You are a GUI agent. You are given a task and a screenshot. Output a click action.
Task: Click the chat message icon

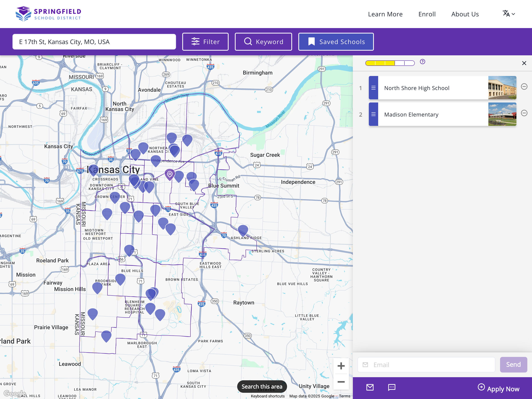coord(392,387)
